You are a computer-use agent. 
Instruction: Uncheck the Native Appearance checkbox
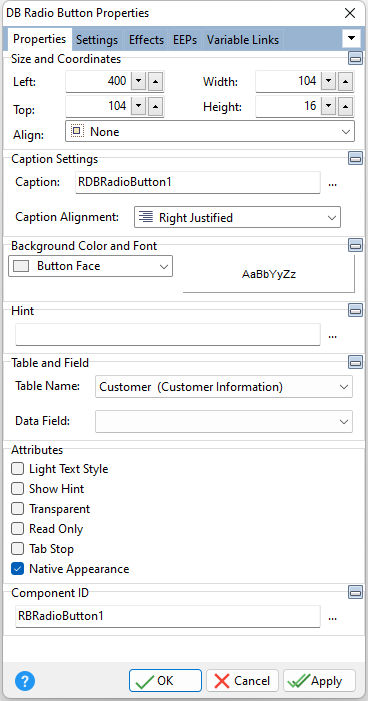tap(17, 569)
